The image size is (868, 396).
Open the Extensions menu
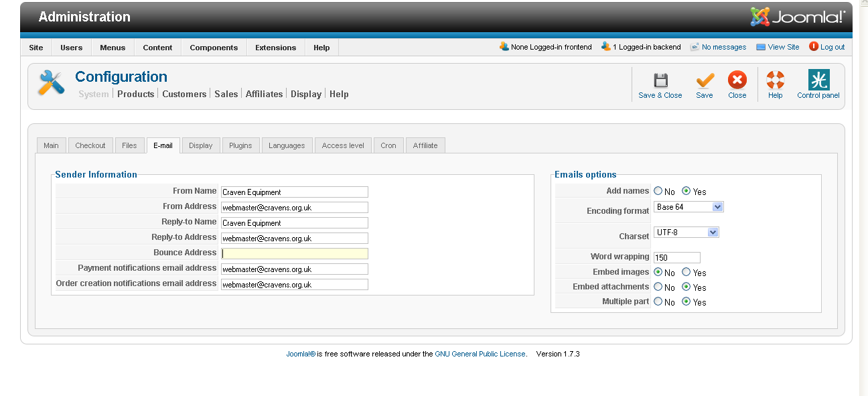[x=276, y=48]
